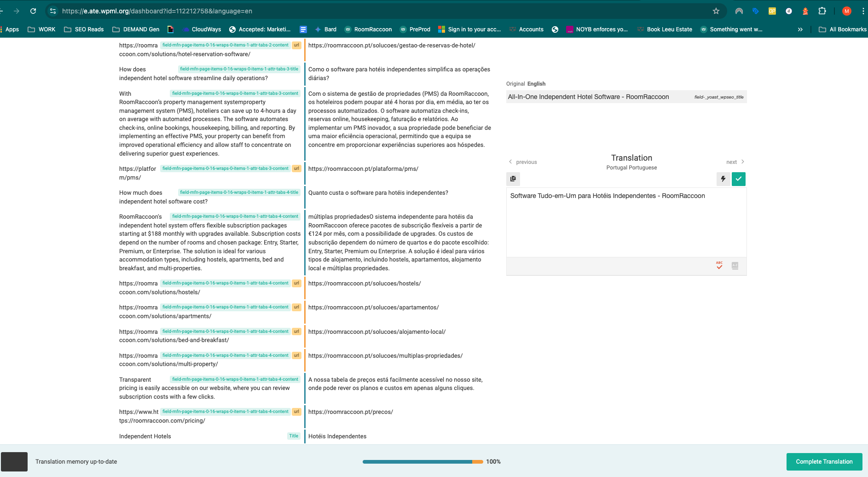Open the PreProd bookmark
The image size is (868, 477).
(x=415, y=29)
